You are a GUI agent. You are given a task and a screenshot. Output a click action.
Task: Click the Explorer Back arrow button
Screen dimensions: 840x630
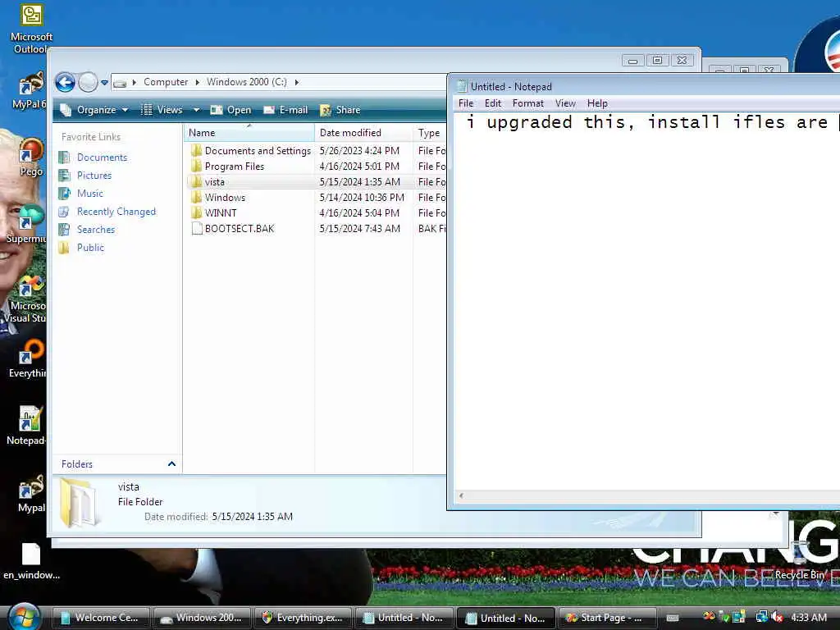tap(66, 83)
